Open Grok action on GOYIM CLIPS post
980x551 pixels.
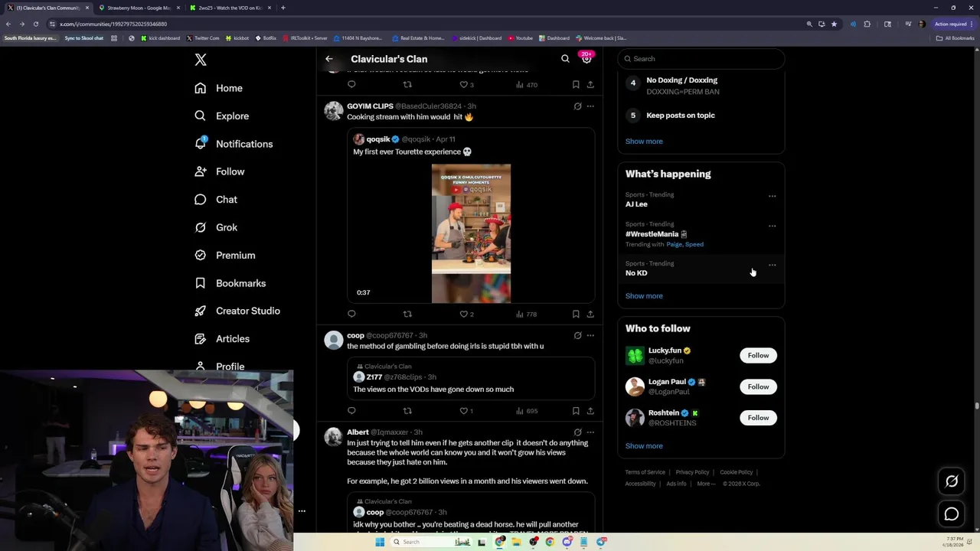[x=577, y=106]
